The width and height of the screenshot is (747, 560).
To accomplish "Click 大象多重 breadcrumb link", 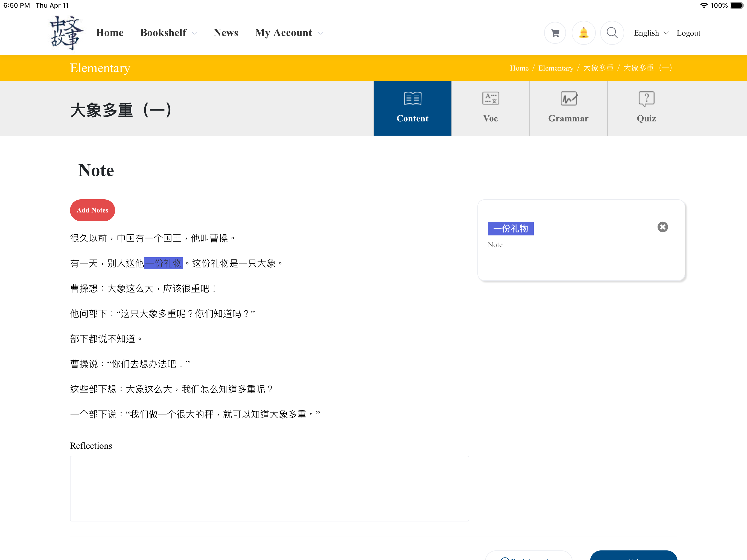I will click(598, 68).
